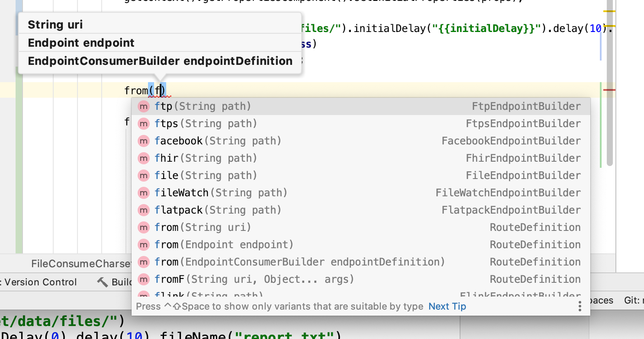Select the ftp(String path) completion suggestion

tap(203, 106)
